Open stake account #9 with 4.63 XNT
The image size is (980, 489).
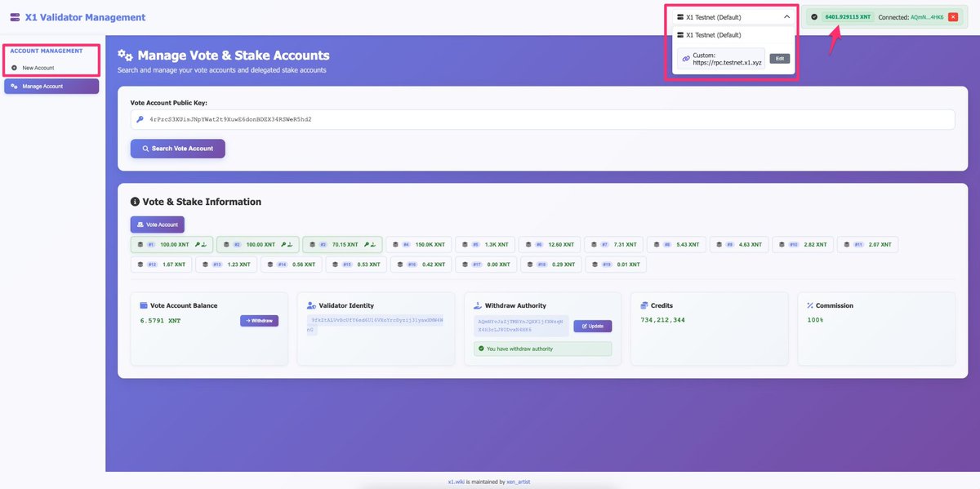[738, 244]
